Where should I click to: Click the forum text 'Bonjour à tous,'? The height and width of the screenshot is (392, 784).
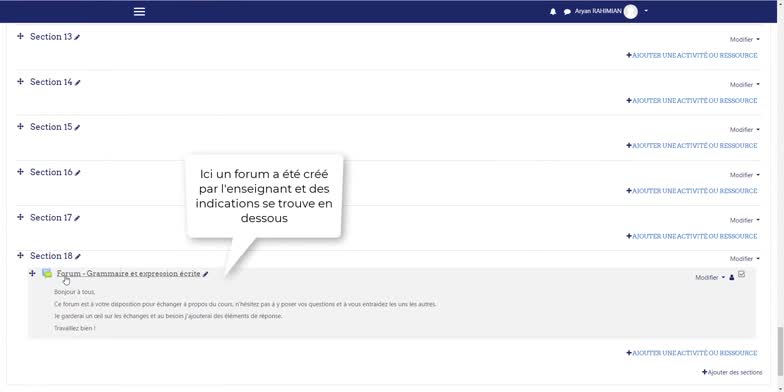74,292
